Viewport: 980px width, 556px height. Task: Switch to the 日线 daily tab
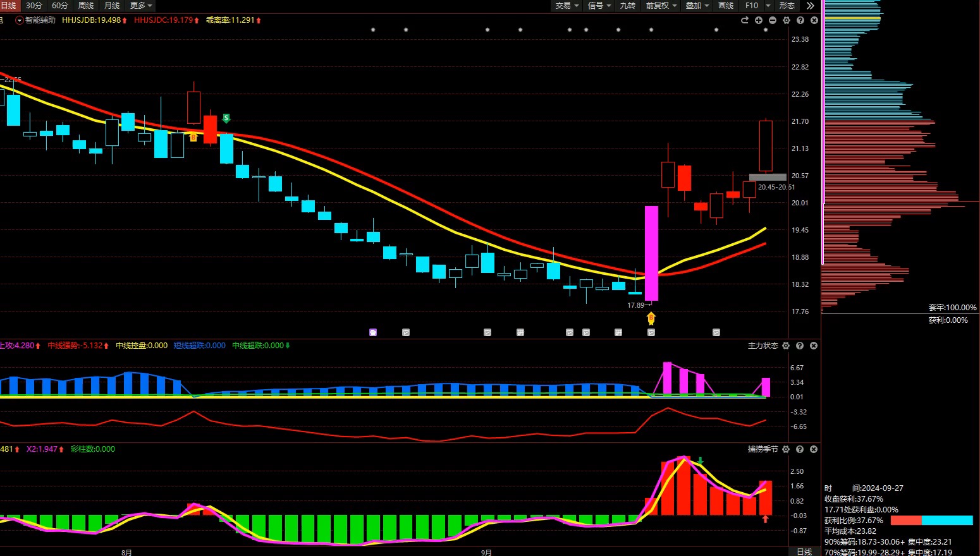pos(8,5)
